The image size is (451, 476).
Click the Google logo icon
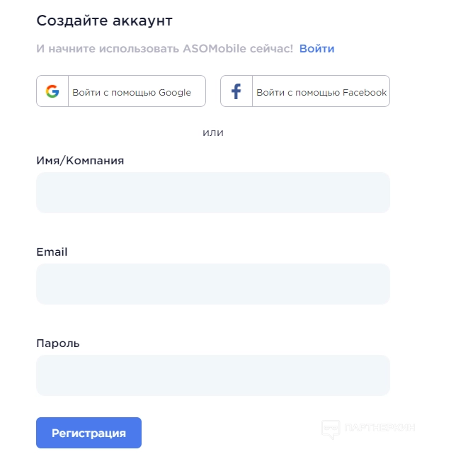tap(52, 91)
